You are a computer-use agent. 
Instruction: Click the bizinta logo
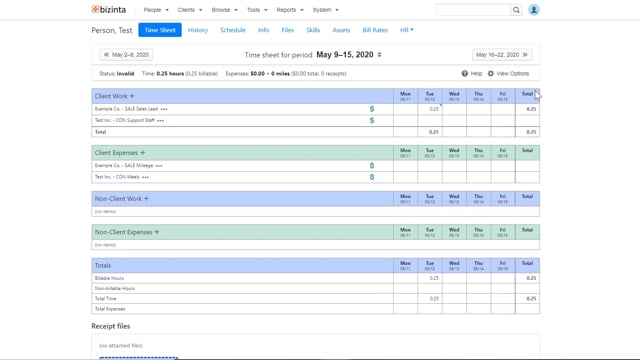[x=109, y=9]
